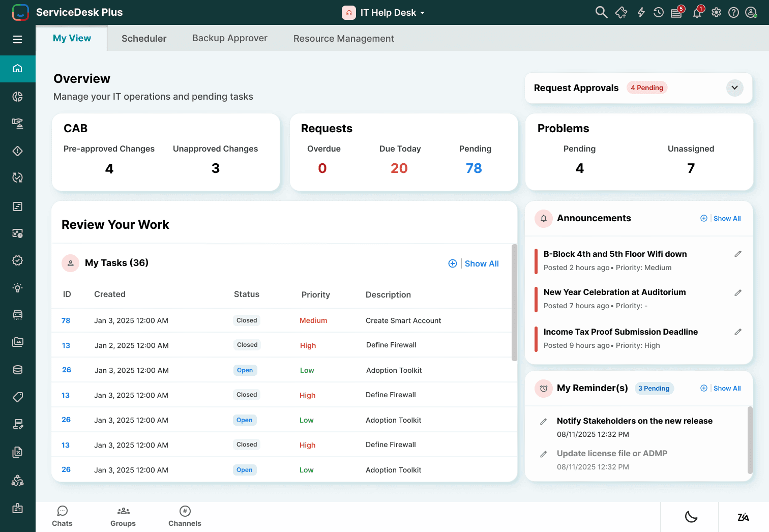Open the settings gear in header
Image resolution: width=769 pixels, height=532 pixels.
click(x=716, y=12)
